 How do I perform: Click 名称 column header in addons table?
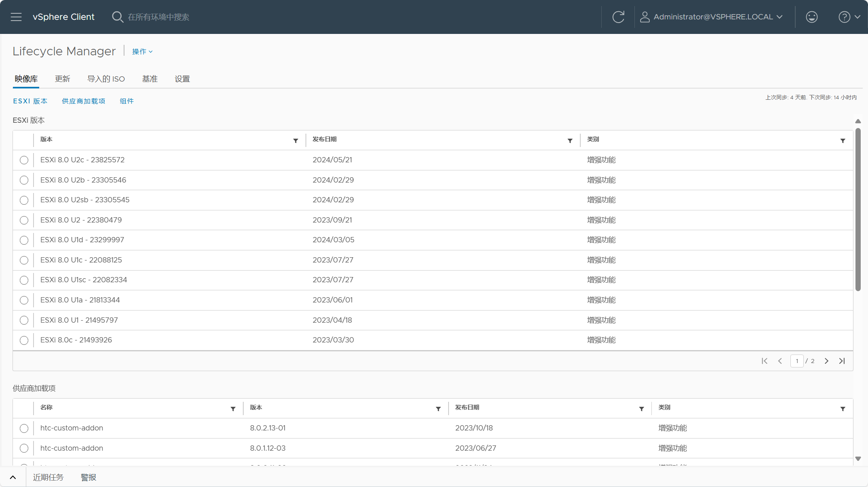pyautogui.click(x=46, y=407)
